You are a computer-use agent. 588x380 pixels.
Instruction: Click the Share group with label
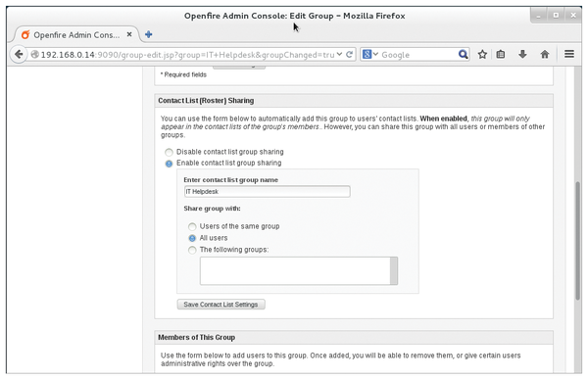coord(212,209)
